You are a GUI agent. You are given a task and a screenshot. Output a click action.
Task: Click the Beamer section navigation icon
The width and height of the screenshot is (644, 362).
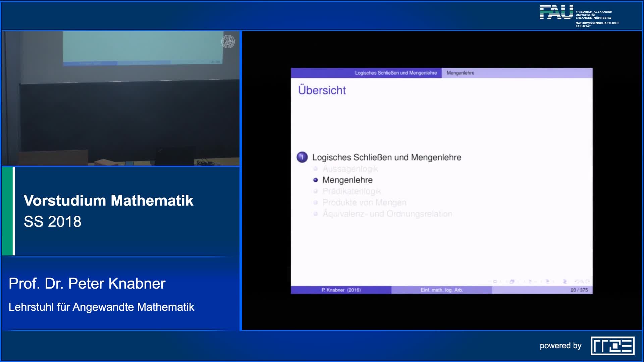pos(547,282)
